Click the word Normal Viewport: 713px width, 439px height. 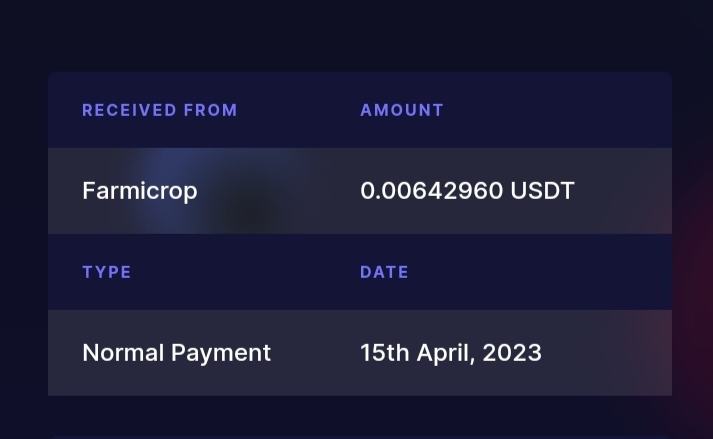123,353
